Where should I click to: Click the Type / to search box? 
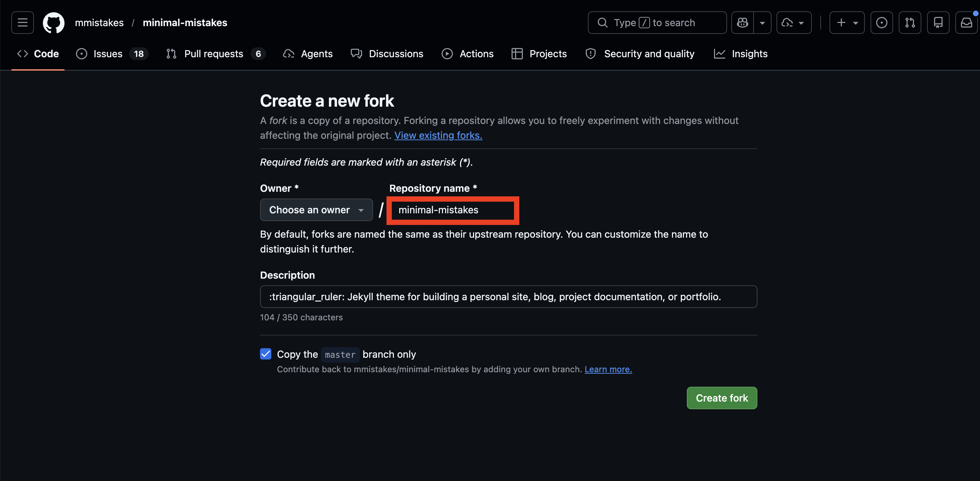(657, 23)
